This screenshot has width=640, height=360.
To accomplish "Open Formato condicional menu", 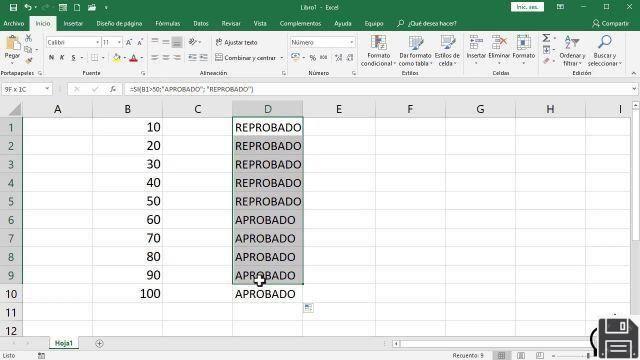I will 378,51.
